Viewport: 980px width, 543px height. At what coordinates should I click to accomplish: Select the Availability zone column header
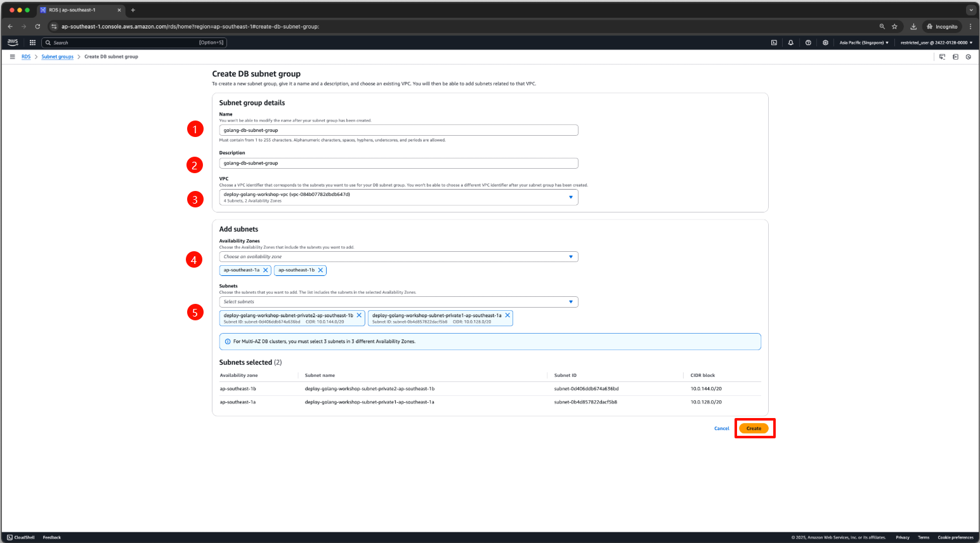[x=238, y=376]
